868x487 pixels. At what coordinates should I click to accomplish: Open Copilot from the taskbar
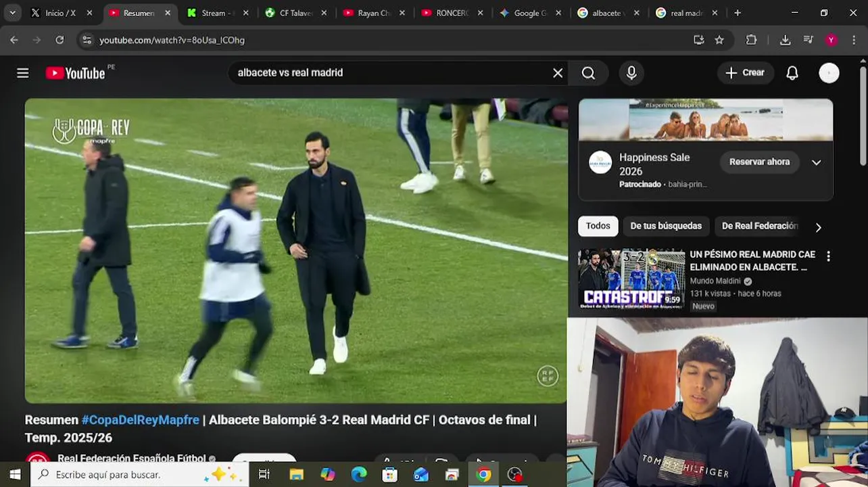[x=327, y=475]
